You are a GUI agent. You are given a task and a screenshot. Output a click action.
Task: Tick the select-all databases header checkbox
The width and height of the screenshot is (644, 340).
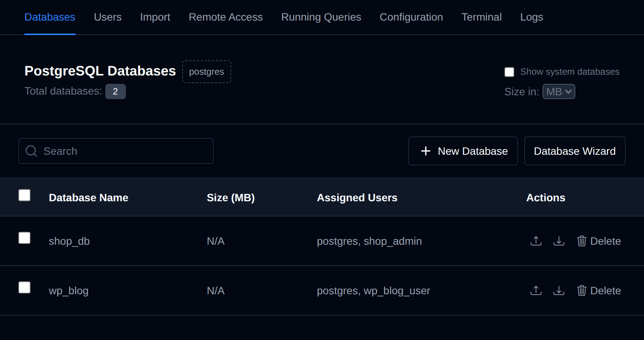[x=24, y=195]
